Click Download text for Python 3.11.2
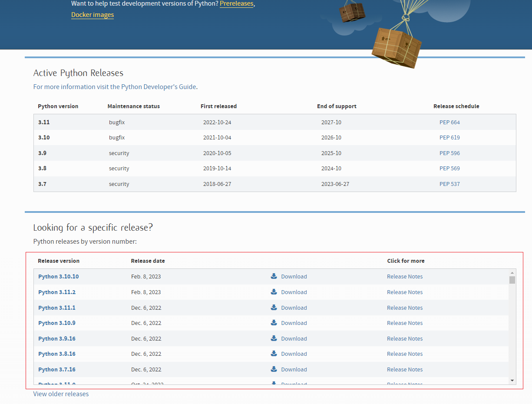The height and width of the screenshot is (404, 532). click(x=294, y=292)
